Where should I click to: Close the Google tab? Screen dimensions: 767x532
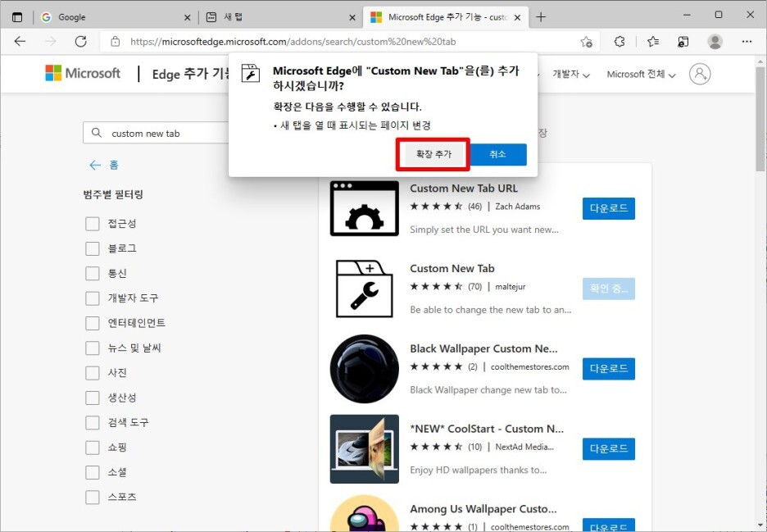187,17
